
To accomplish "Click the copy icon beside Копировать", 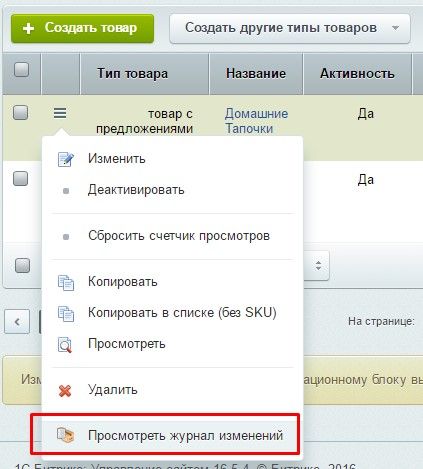I will tap(66, 283).
